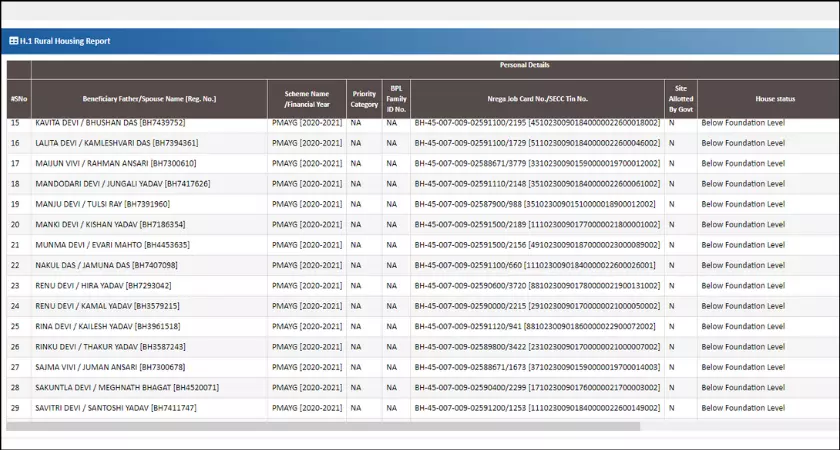
Task: Select RENU DEVI / HIRA YADAV name cell
Action: 103,286
